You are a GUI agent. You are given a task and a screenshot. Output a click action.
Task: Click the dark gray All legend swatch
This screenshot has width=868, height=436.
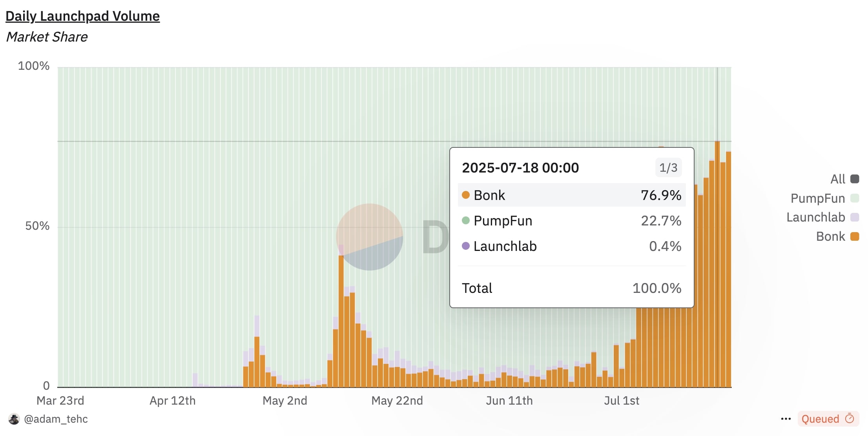(x=855, y=179)
